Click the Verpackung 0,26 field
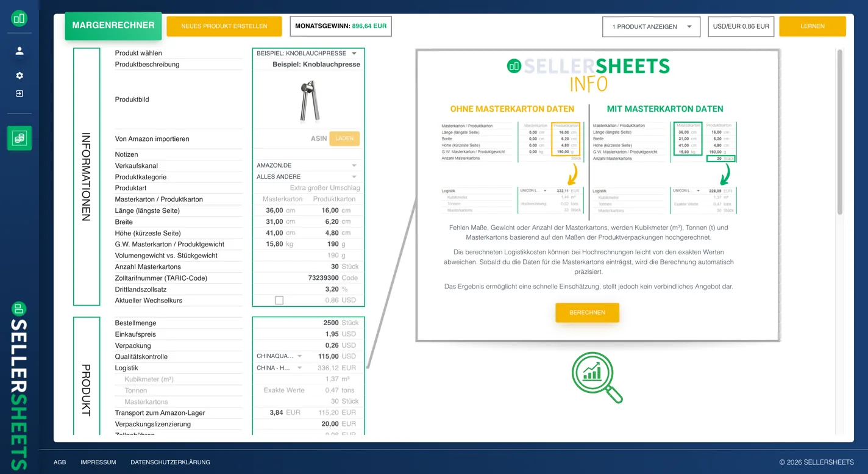Image resolution: width=868 pixels, height=474 pixels. [332, 345]
